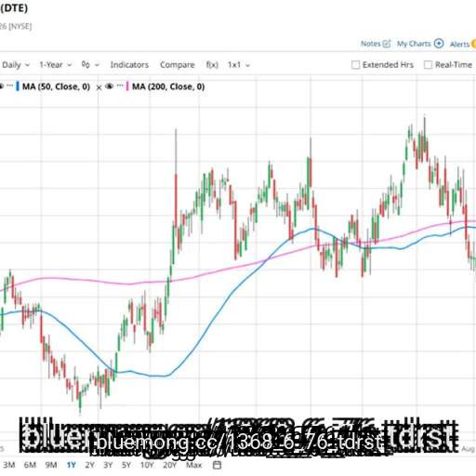
Task: Click the My Charts plus icon
Action: pyautogui.click(x=439, y=44)
